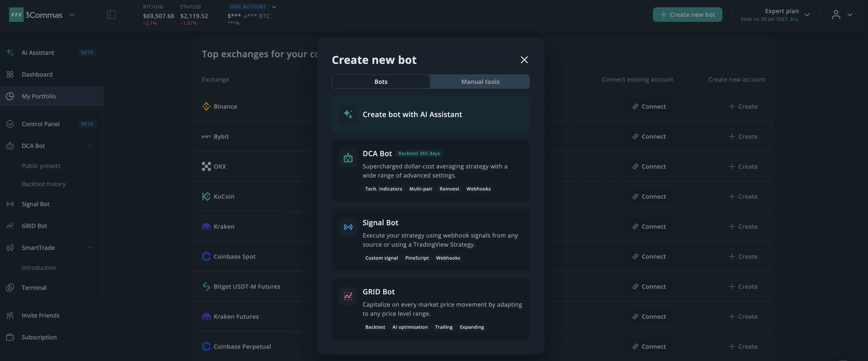Select the Bots tab in dialog
The width and height of the screenshot is (868, 361).
[381, 82]
